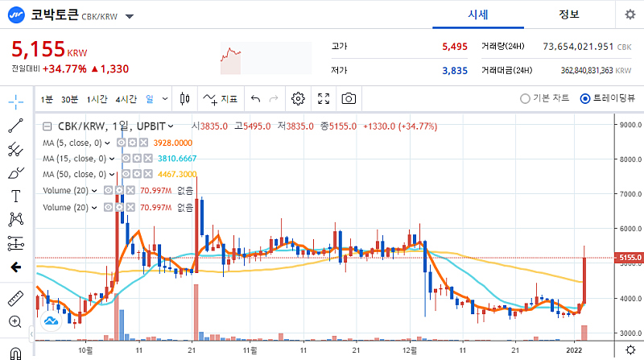Click the Upbit logo next to 코박토큰
Screen dimensions: 644x360
coord(16,15)
